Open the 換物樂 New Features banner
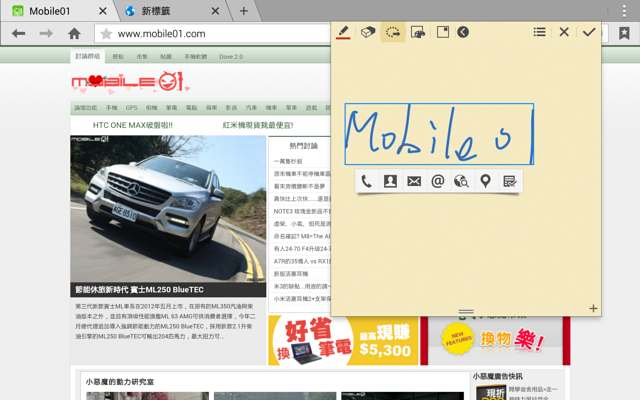 pyautogui.click(x=496, y=340)
